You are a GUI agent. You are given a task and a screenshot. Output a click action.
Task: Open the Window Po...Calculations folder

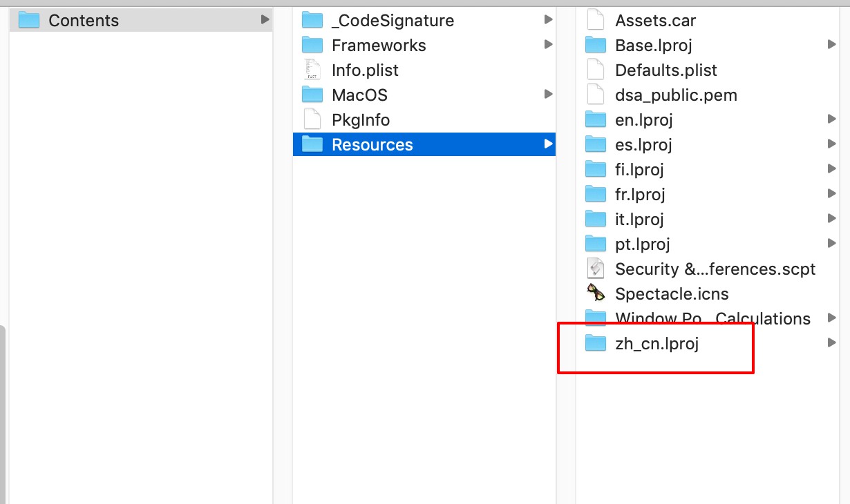pyautogui.click(x=712, y=318)
